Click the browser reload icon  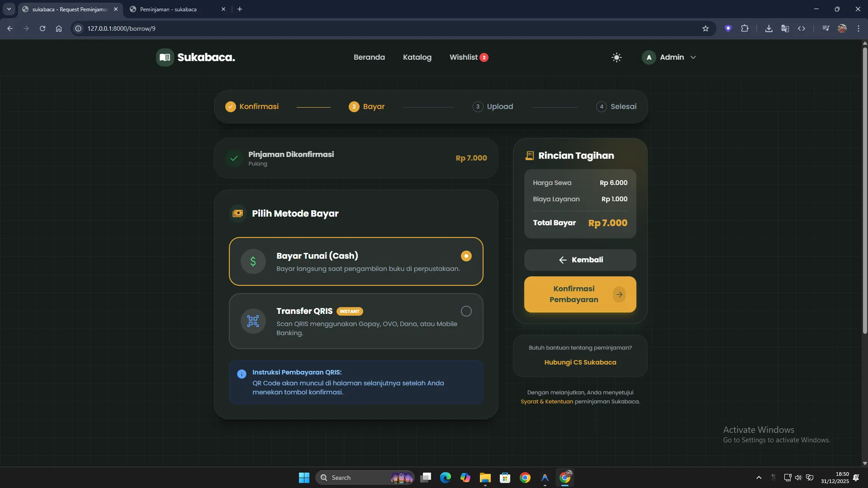tap(43, 28)
